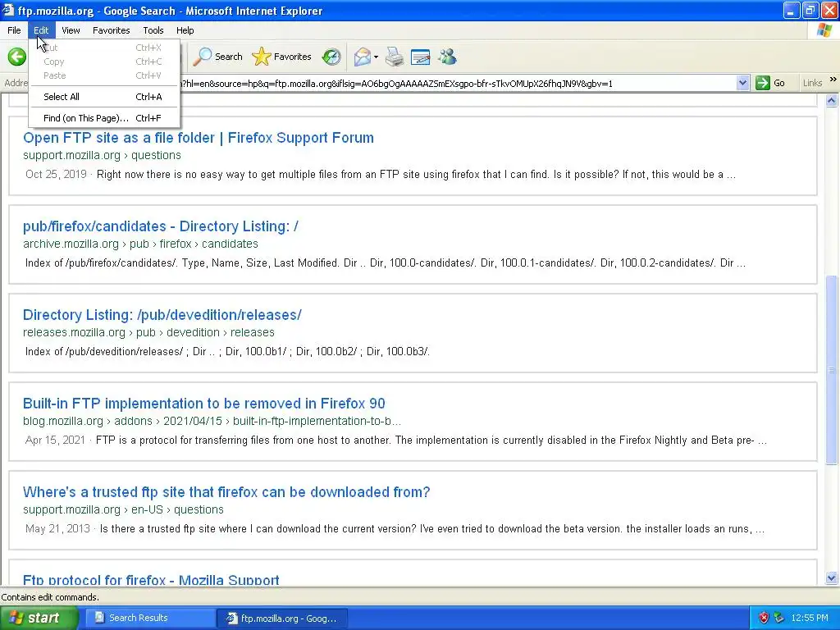Open the View menu

pos(71,30)
